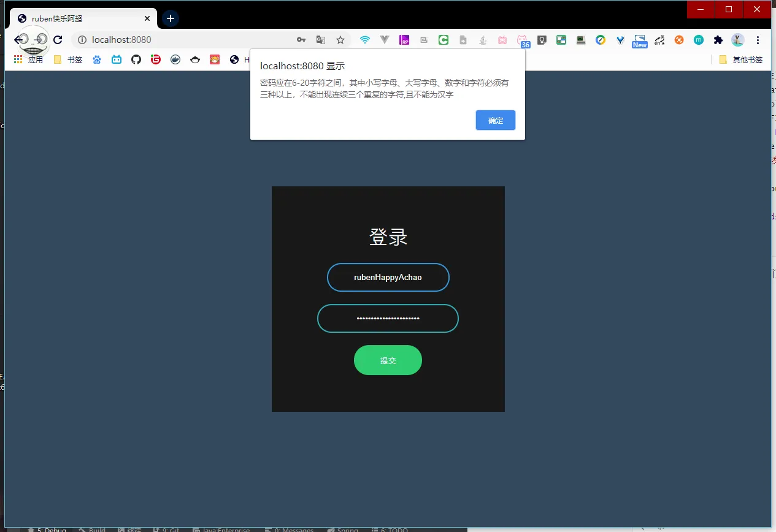Click the lightbulb extension icon

tap(542, 40)
